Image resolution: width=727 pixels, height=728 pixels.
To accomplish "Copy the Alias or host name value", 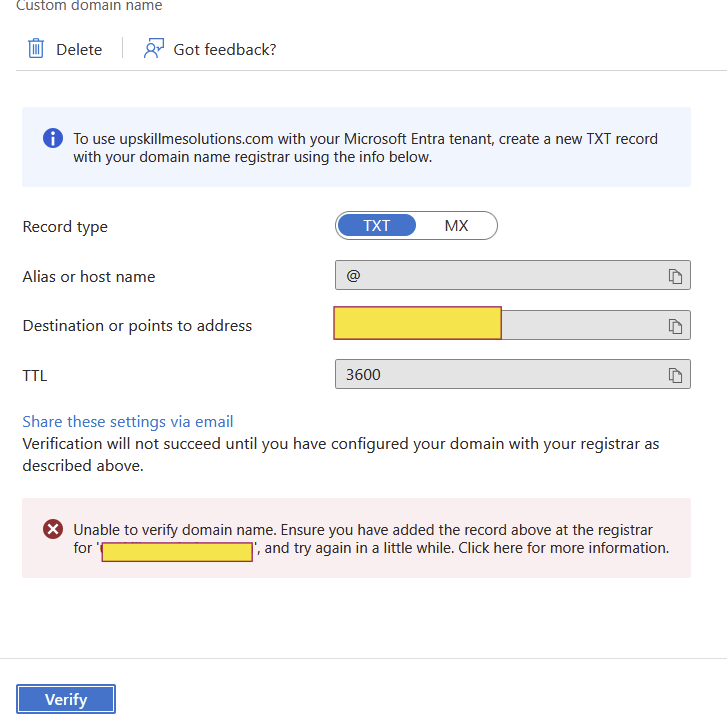I will coord(675,276).
